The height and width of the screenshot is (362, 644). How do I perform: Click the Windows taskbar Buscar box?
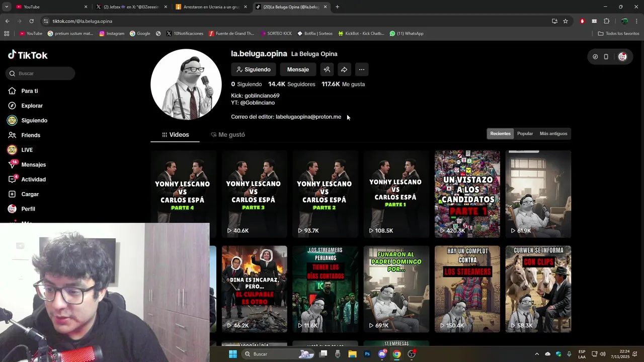coord(278,354)
